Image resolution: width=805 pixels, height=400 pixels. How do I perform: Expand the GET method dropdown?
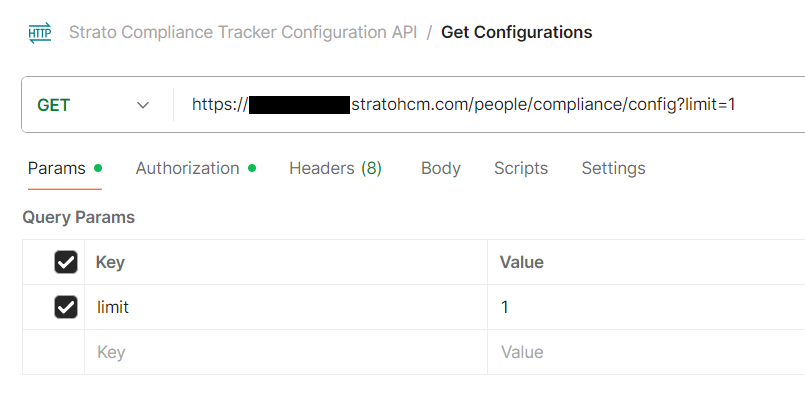point(93,105)
